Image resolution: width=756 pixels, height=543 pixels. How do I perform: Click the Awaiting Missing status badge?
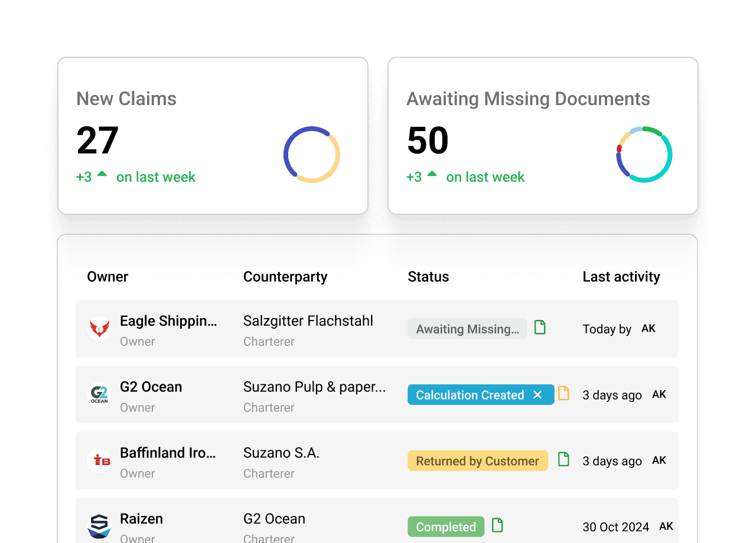[467, 329]
